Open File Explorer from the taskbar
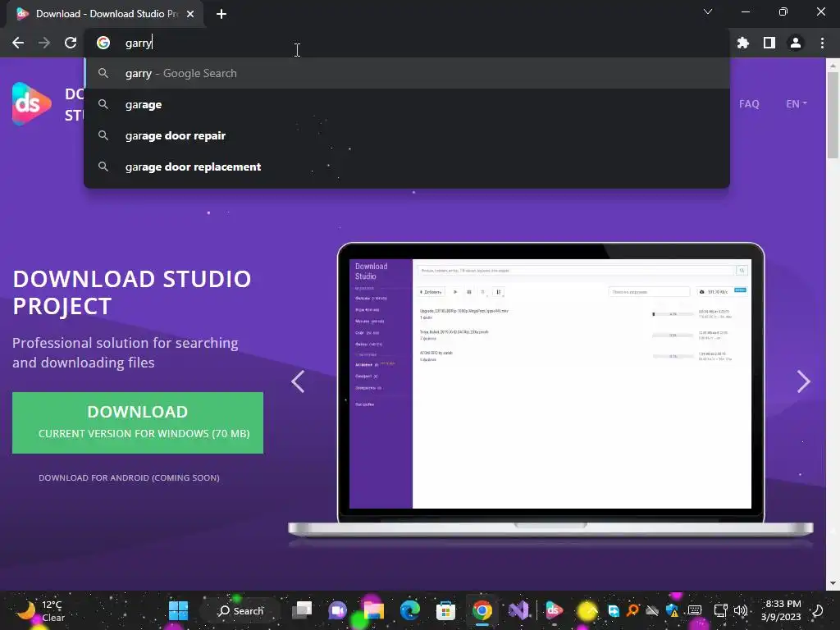The height and width of the screenshot is (630, 840). 374,610
